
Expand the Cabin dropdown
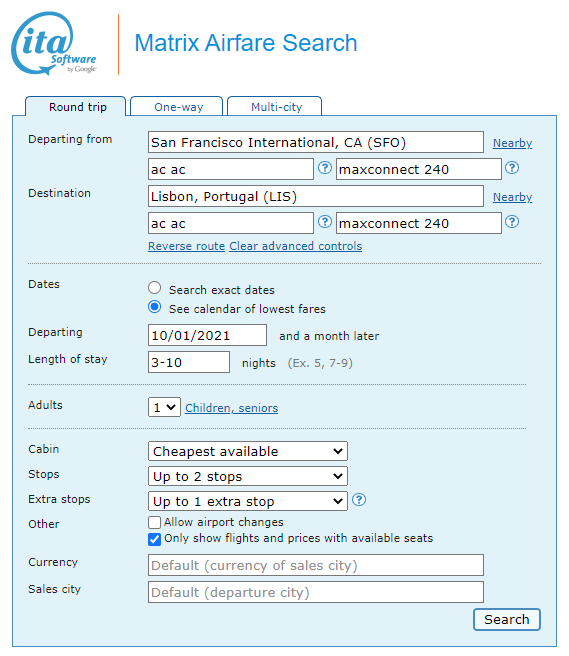pyautogui.click(x=248, y=451)
